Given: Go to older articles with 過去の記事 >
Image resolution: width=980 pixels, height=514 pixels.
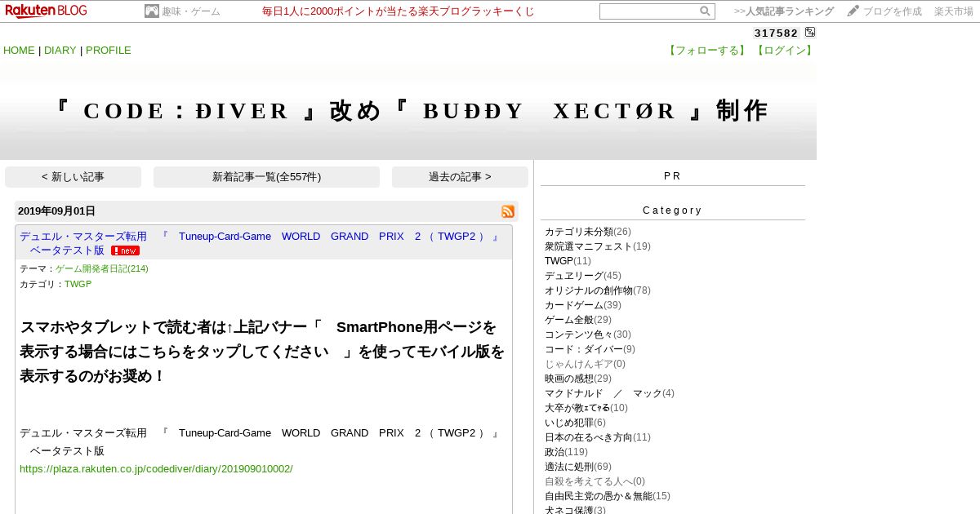Looking at the screenshot, I should click(460, 177).
